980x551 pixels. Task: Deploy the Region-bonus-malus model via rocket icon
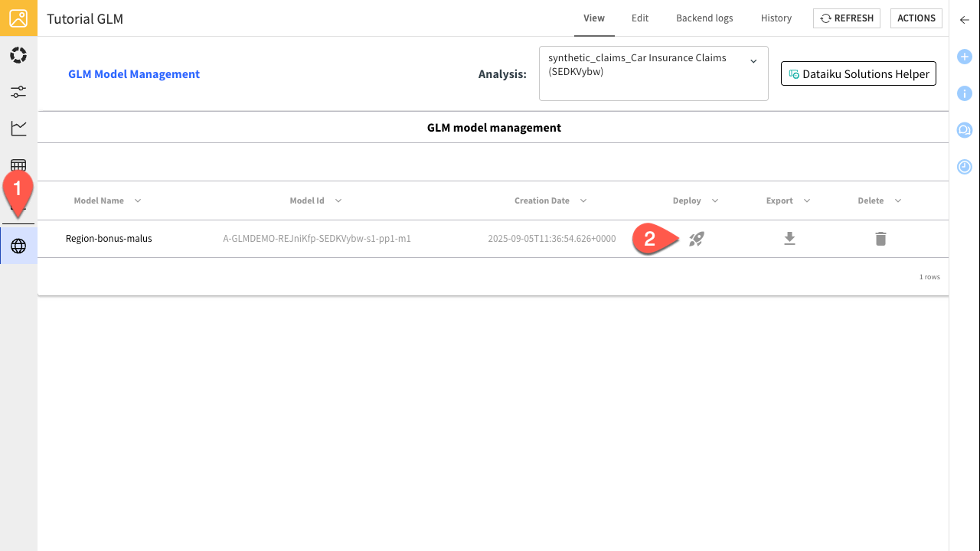[x=696, y=239]
